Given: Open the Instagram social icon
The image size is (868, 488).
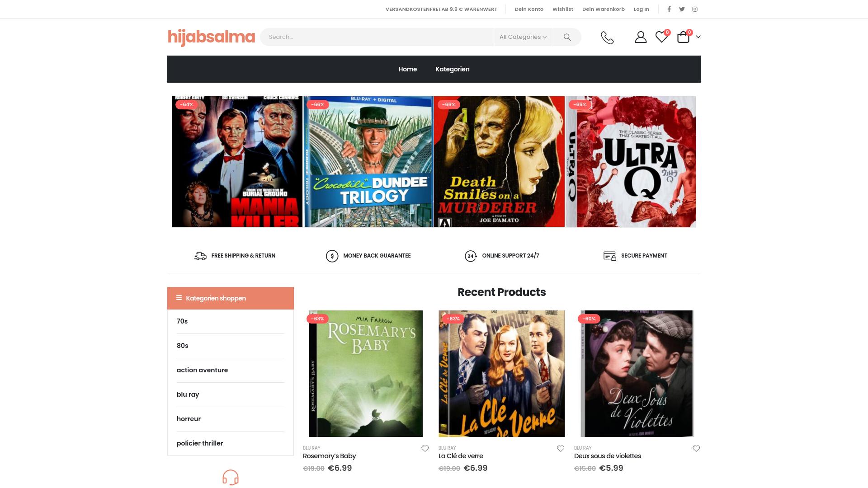Looking at the screenshot, I should pos(695,9).
